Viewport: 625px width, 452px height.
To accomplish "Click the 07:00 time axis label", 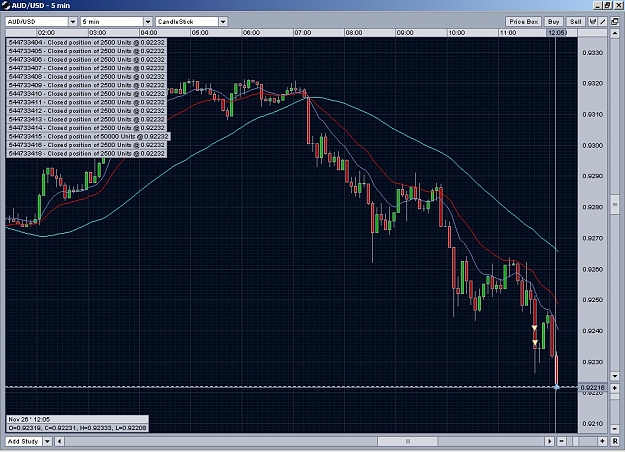I will tap(303, 33).
